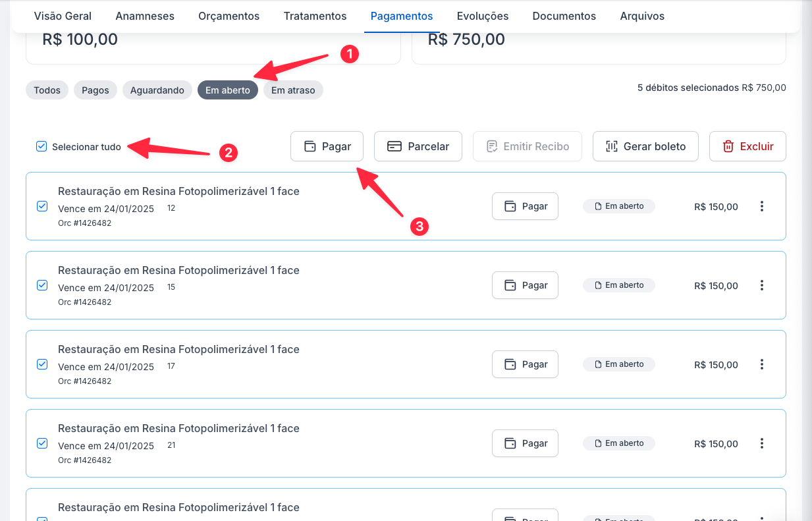Open the Tratamentos tab
Image resolution: width=812 pixels, height=521 pixels.
[315, 16]
